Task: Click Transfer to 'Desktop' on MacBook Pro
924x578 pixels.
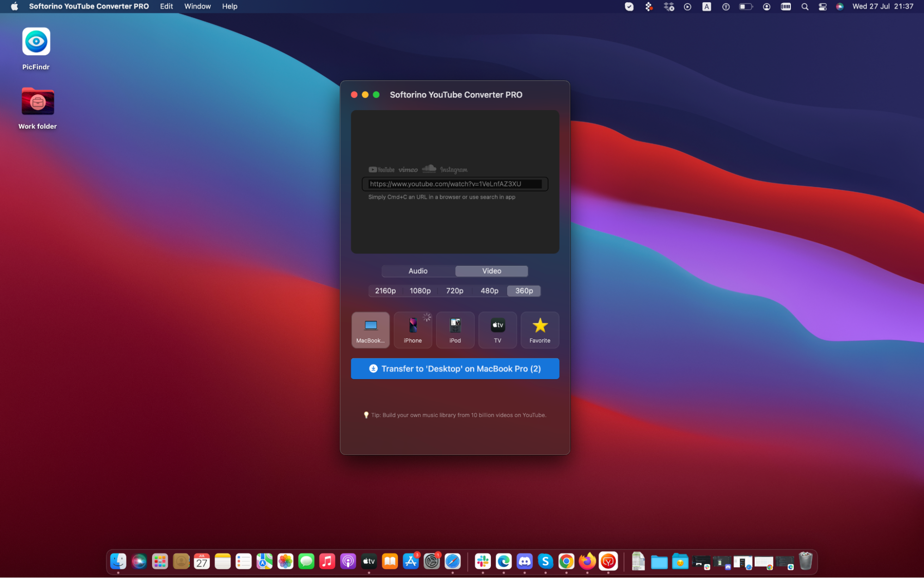Action: coord(455,369)
